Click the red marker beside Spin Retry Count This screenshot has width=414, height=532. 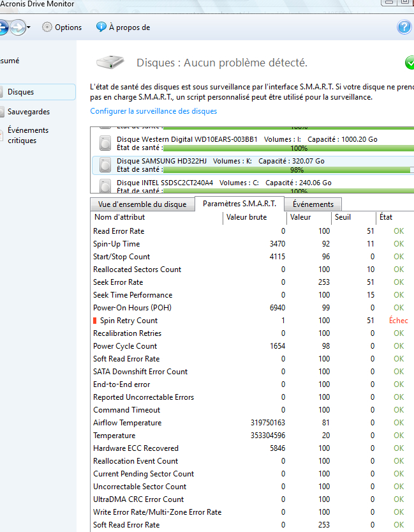[x=95, y=321]
